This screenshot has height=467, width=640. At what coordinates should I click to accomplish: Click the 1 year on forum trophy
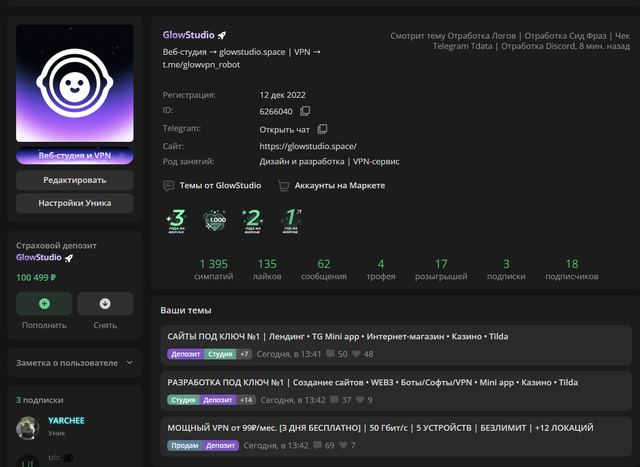(x=291, y=221)
